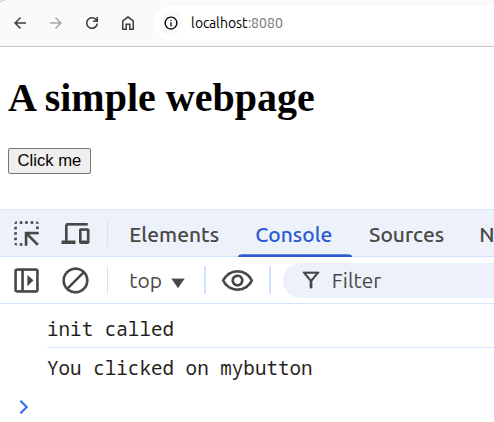The height and width of the screenshot is (422, 494).
Task: Click the console Filter field
Action: tap(389, 281)
